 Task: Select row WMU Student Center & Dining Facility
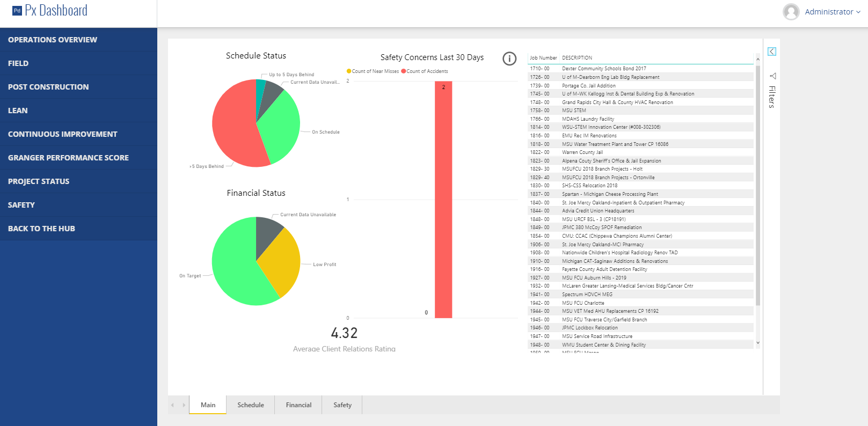641,345
